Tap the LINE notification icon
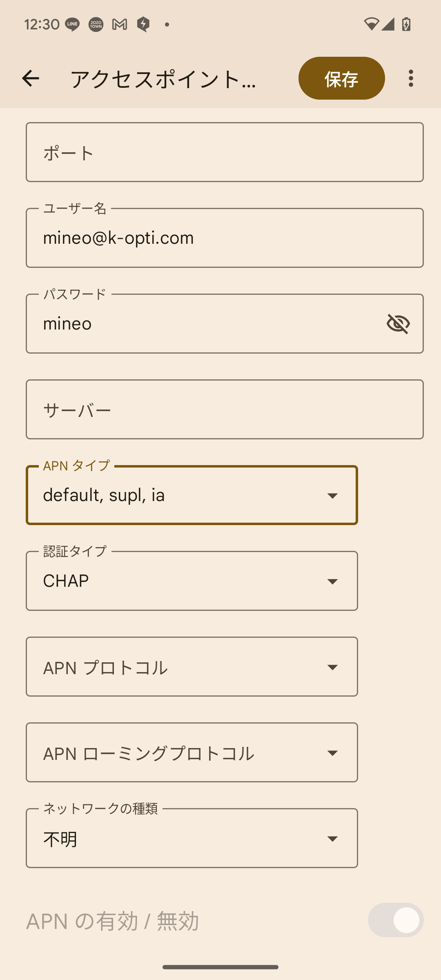This screenshot has width=441, height=980. coord(72,24)
